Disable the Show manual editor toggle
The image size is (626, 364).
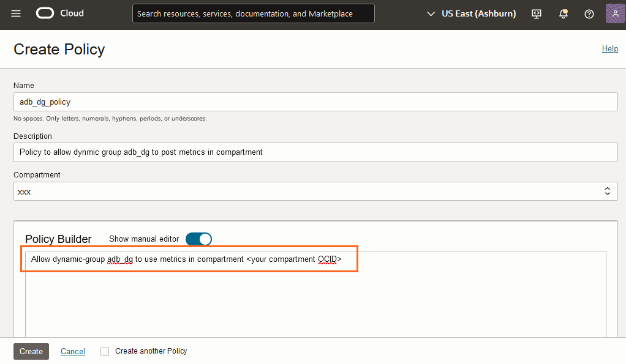198,239
